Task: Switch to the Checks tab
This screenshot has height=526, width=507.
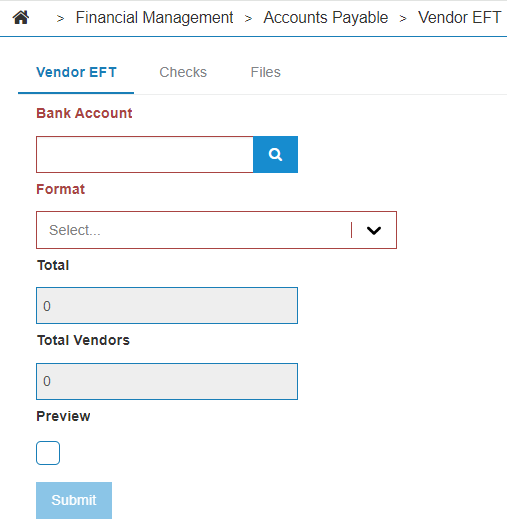Action: tap(183, 72)
